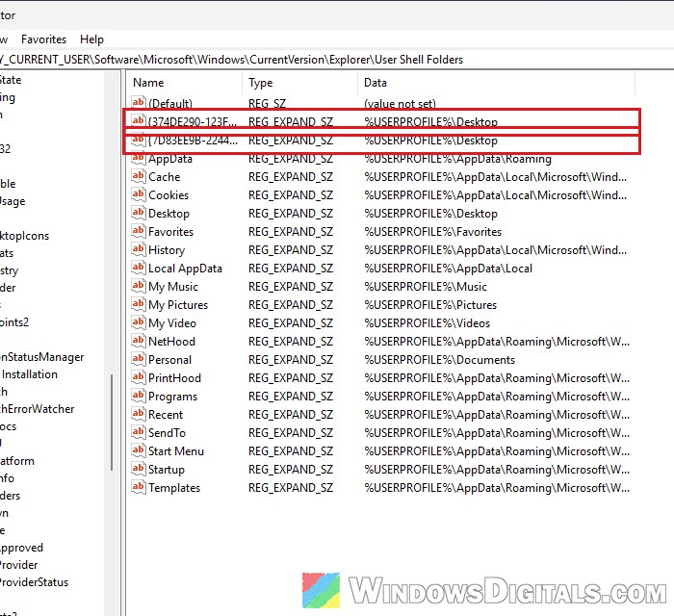This screenshot has width=674, height=616.
Task: Select the pproved tree key
Action: (21, 548)
